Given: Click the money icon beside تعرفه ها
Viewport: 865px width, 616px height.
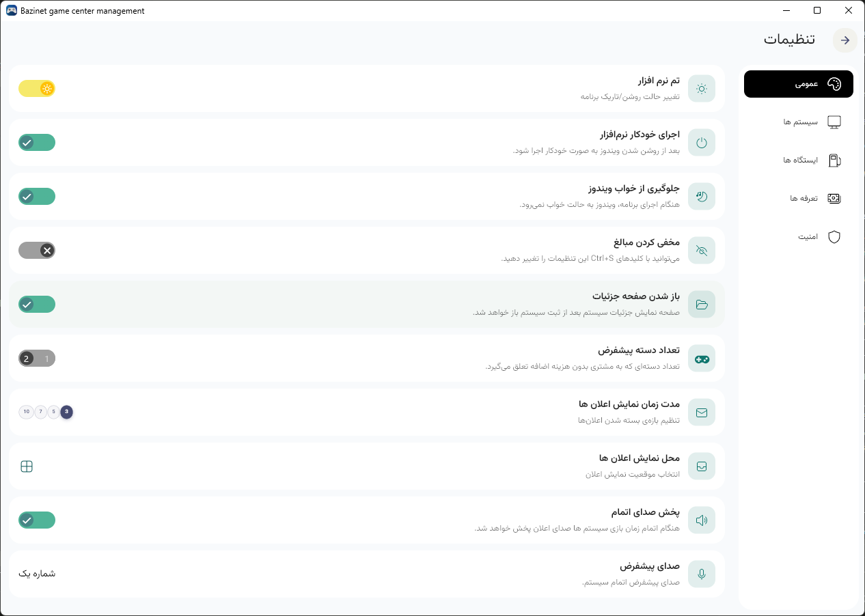Looking at the screenshot, I should click(x=834, y=199).
